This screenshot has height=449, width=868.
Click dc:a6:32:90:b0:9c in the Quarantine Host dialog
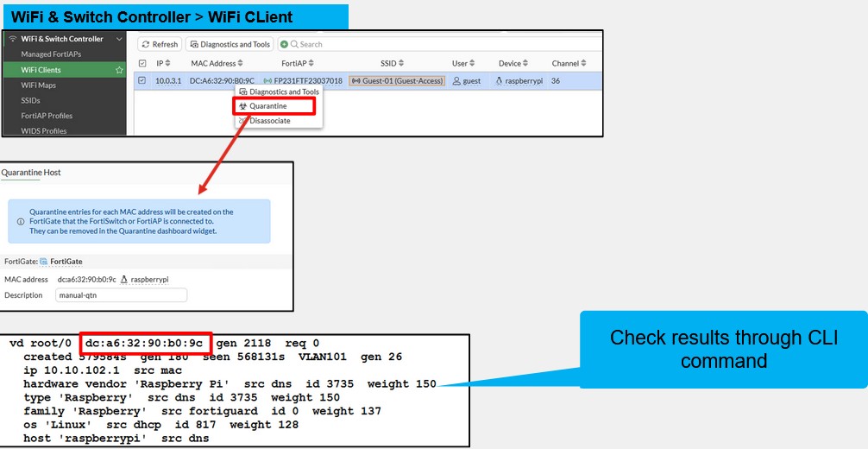(x=87, y=280)
